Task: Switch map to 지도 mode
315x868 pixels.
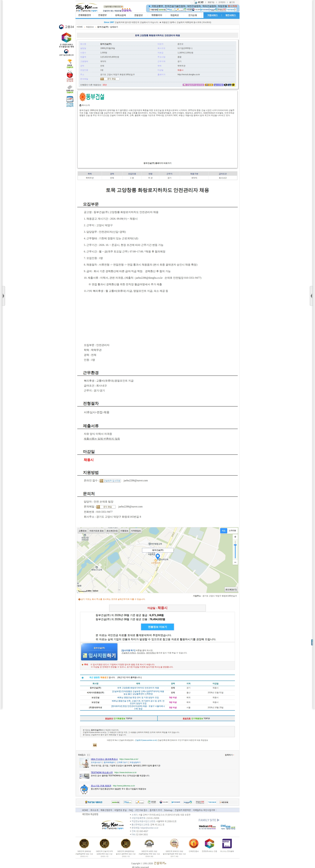Action: (x=224, y=531)
